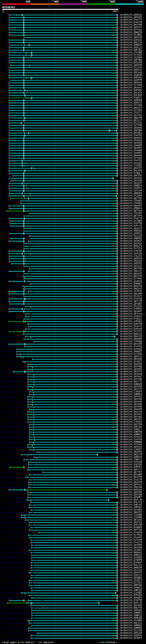The image size is (146, 644).
Task: Select hit label UniRef100_C0PQV4
Action: click(x=131, y=422)
